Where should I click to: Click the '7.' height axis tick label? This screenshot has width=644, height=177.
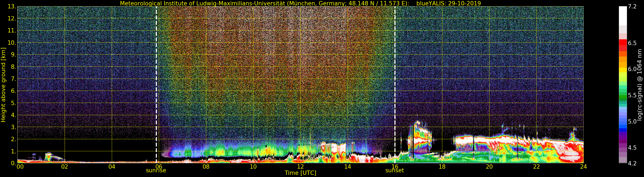click(x=13, y=79)
